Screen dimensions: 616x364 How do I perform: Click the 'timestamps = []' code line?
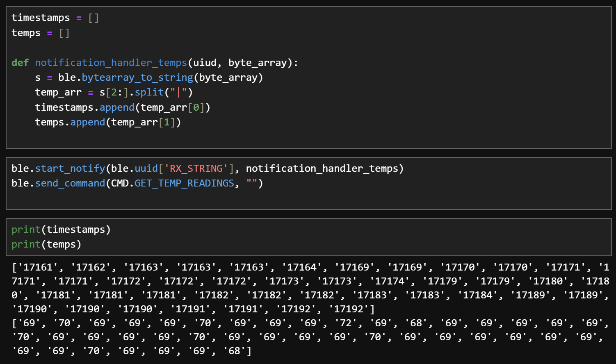[55, 18]
